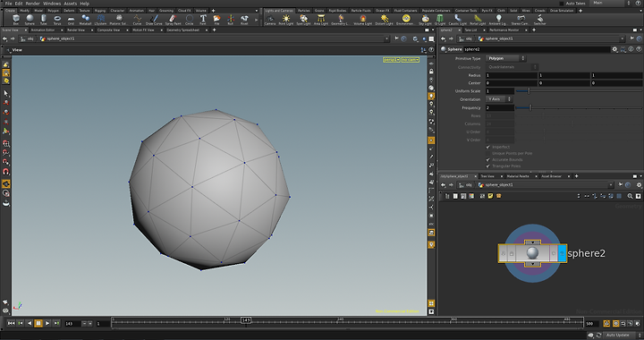Switch to the Material Palette tab
The width and height of the screenshot is (644, 340).
[518, 176]
